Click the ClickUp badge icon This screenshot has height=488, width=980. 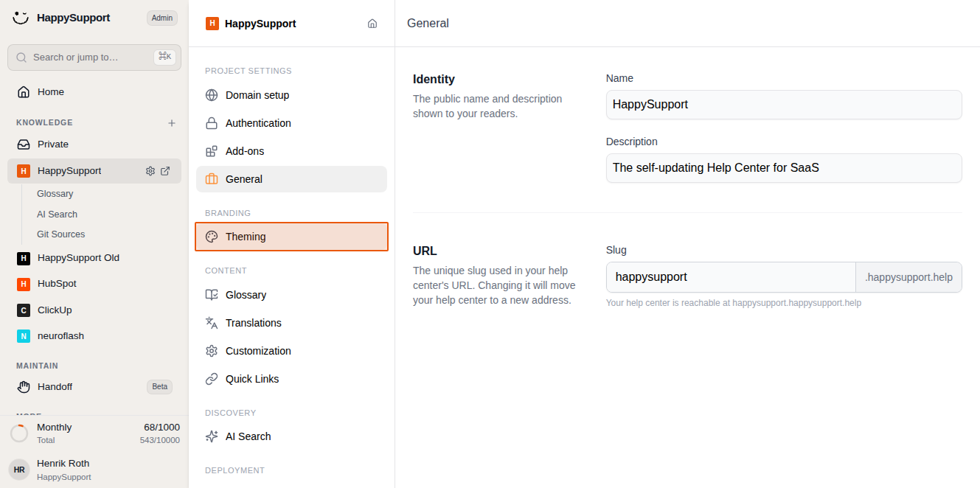(24, 310)
